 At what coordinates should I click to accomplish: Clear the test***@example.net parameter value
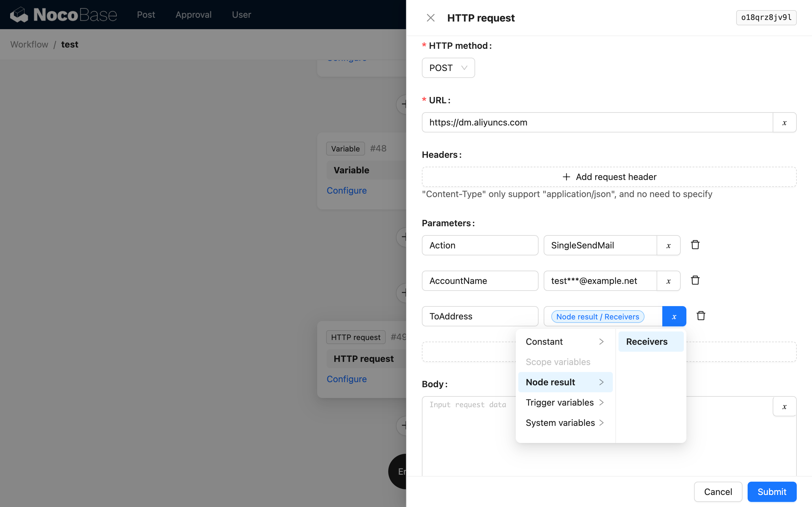pos(668,281)
